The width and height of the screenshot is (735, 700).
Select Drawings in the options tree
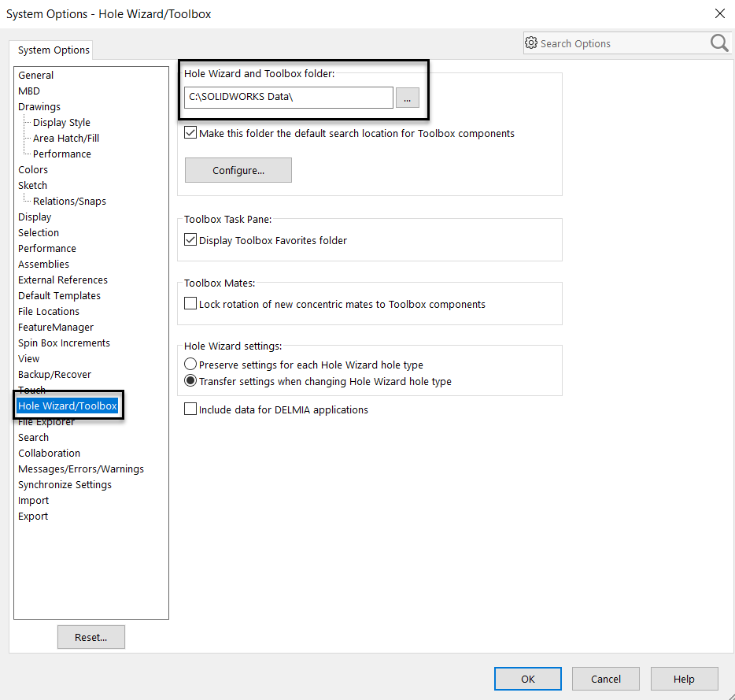pyautogui.click(x=39, y=106)
